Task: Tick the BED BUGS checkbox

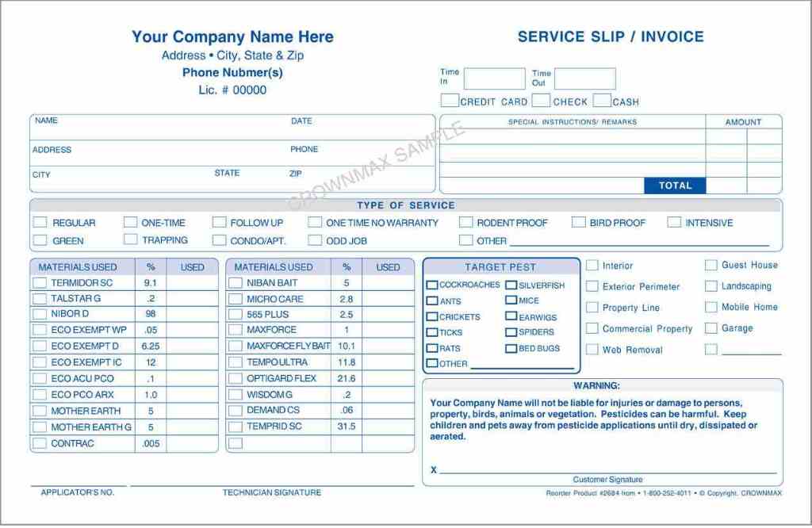Action: (x=511, y=348)
